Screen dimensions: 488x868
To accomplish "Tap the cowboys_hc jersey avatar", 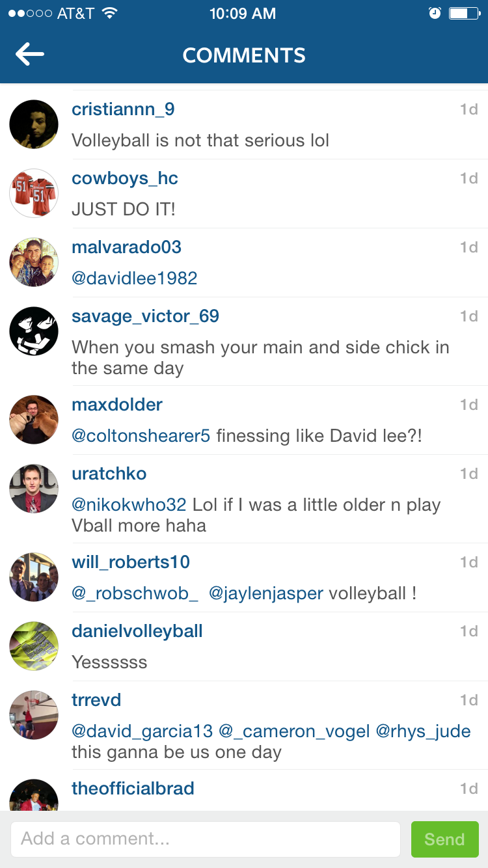I will (34, 193).
